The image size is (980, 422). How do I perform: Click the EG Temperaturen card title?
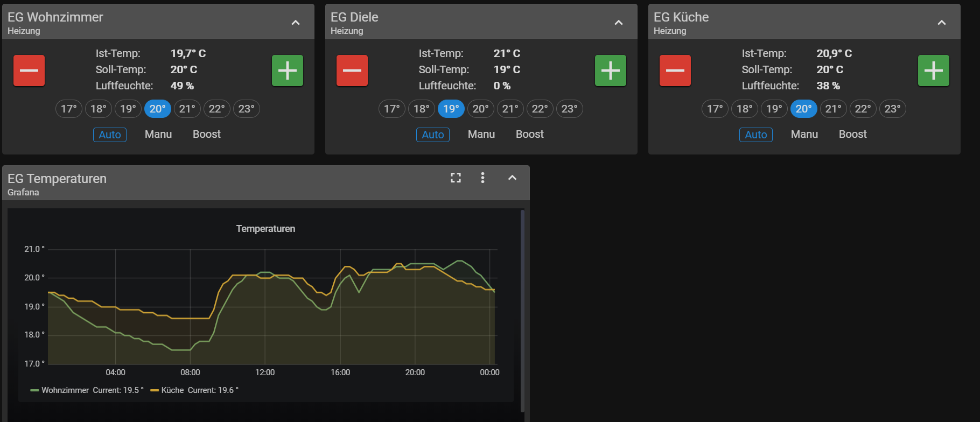click(57, 179)
